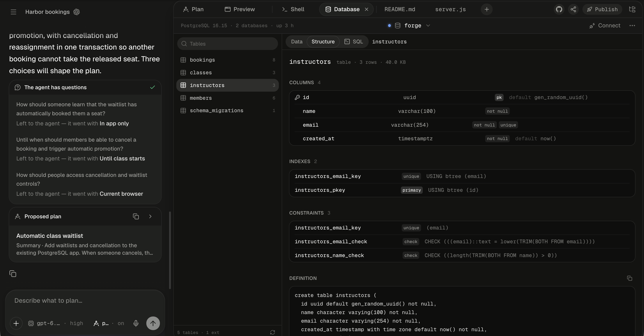Select the bookings table
The width and height of the screenshot is (644, 336).
[228, 60]
